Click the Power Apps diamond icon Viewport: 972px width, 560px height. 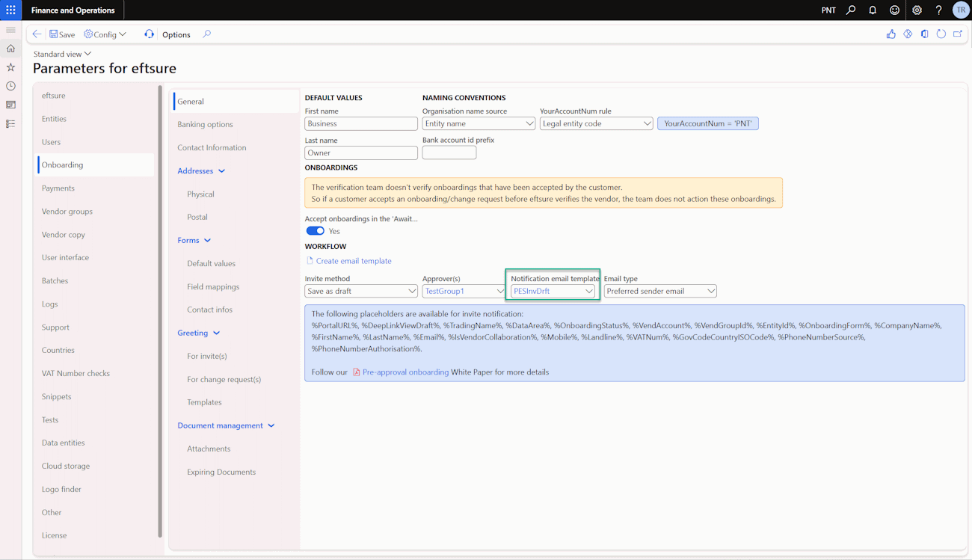click(908, 34)
